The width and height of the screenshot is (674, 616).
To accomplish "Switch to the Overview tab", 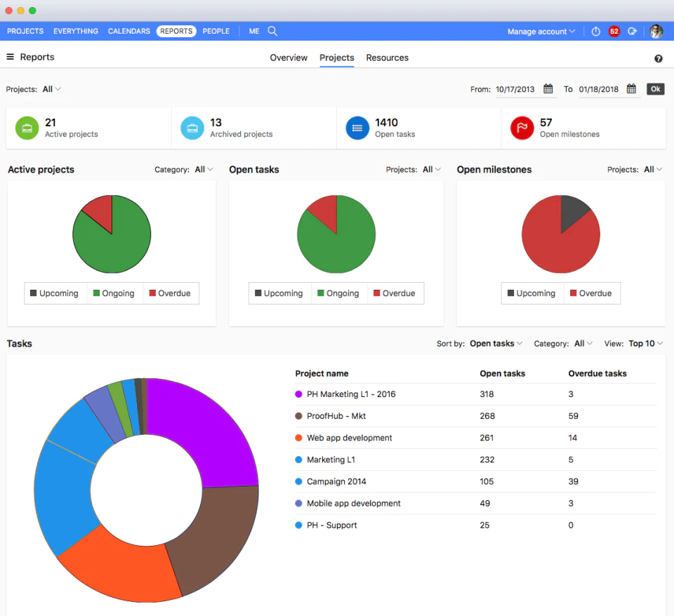I will tap(289, 58).
